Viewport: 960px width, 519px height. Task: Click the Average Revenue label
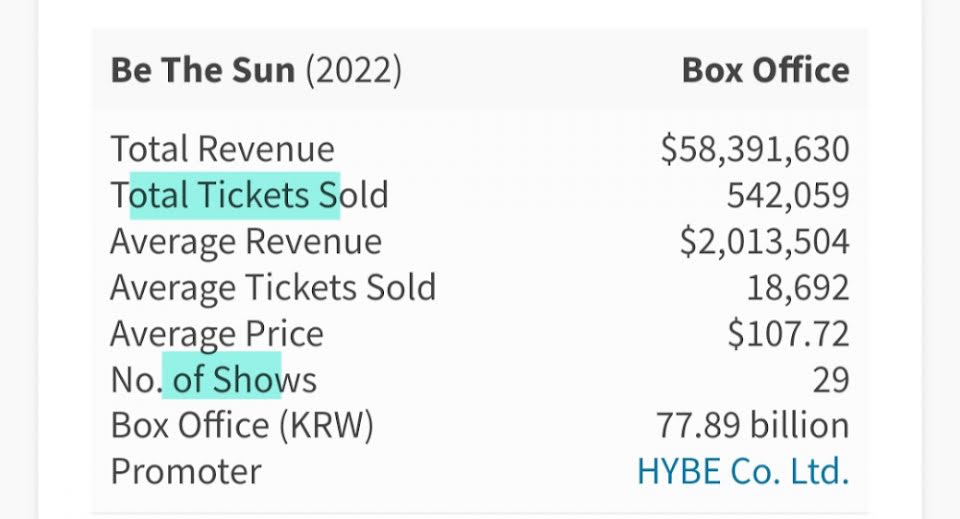click(x=246, y=242)
